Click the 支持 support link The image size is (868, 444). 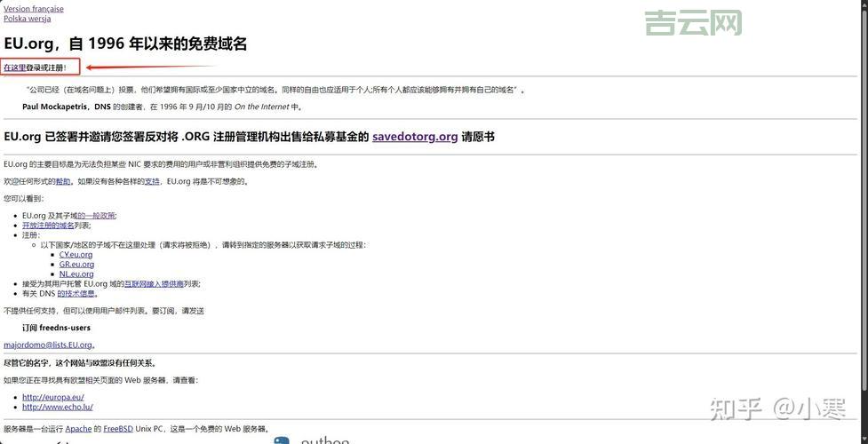pyautogui.click(x=152, y=181)
